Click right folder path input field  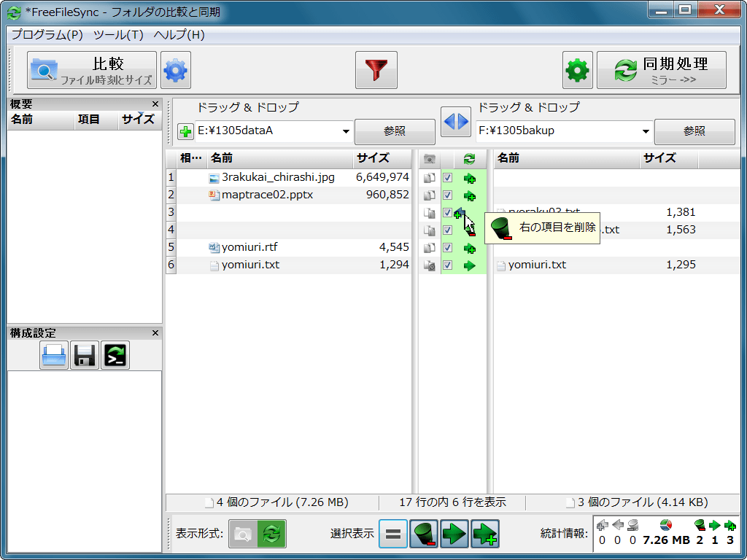[x=557, y=131]
